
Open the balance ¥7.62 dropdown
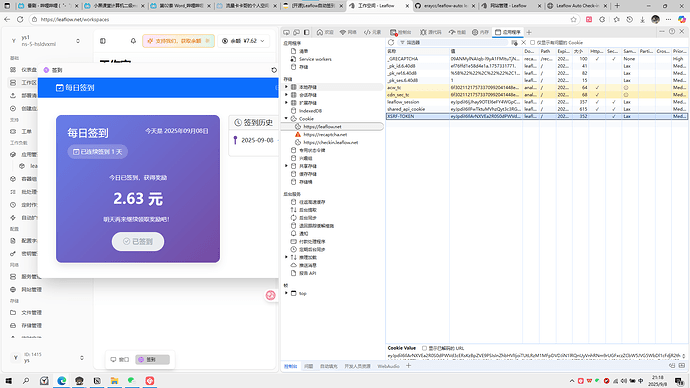(x=244, y=41)
